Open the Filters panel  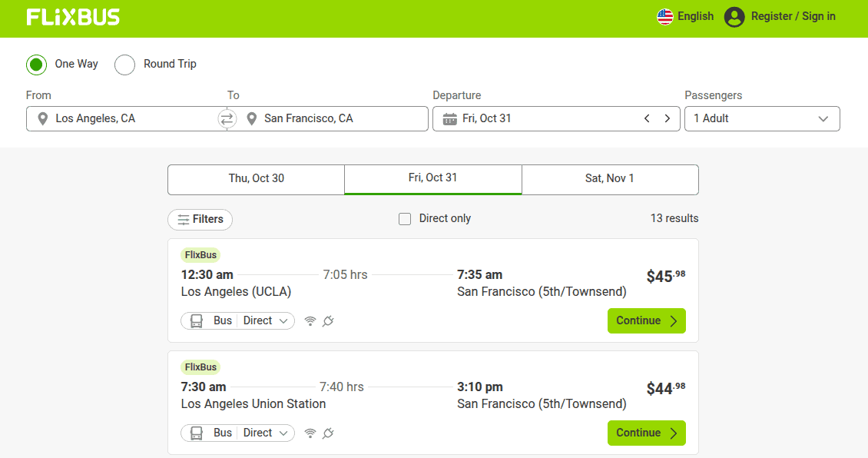[x=200, y=219]
